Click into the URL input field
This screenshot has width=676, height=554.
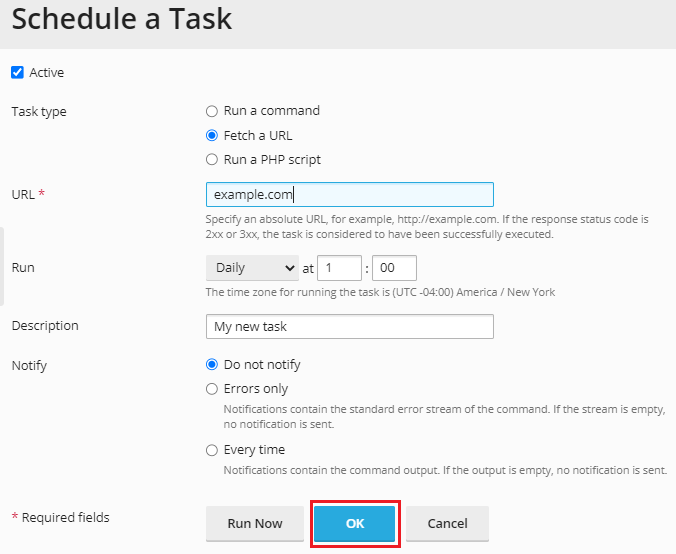click(348, 194)
